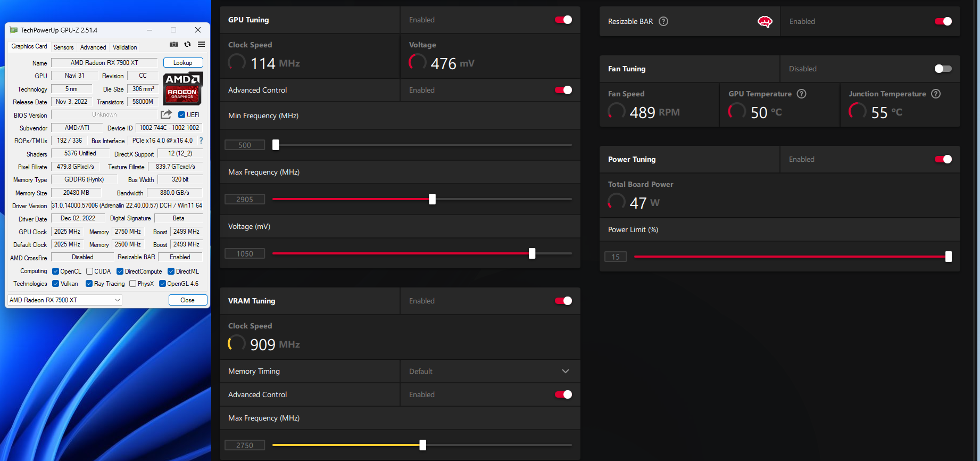
Task: Open the GPU selection dropdown in GPU-Z
Action: click(65, 300)
